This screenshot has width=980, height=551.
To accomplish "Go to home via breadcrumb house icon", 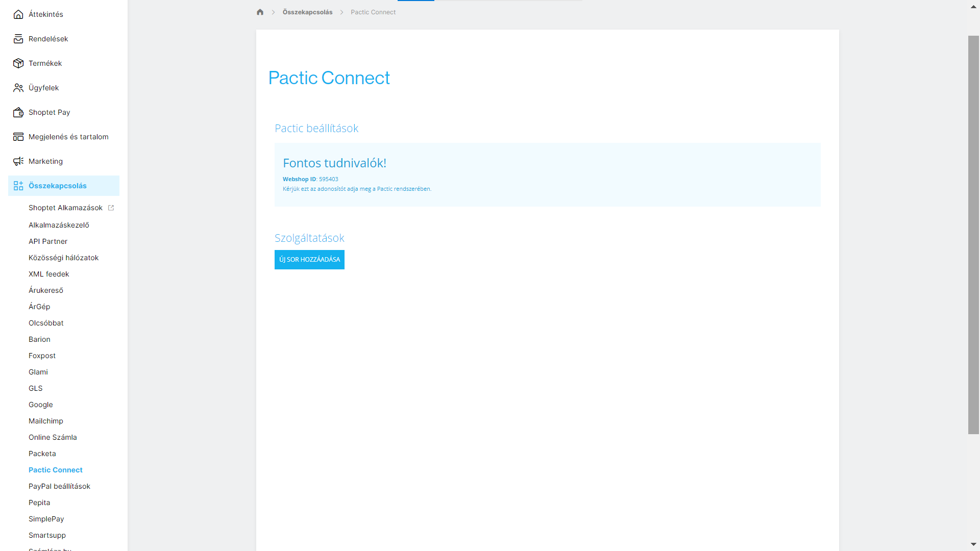I will tap(260, 12).
